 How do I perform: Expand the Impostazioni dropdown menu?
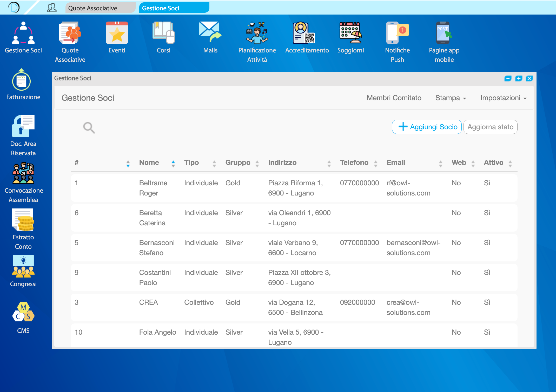coord(503,98)
